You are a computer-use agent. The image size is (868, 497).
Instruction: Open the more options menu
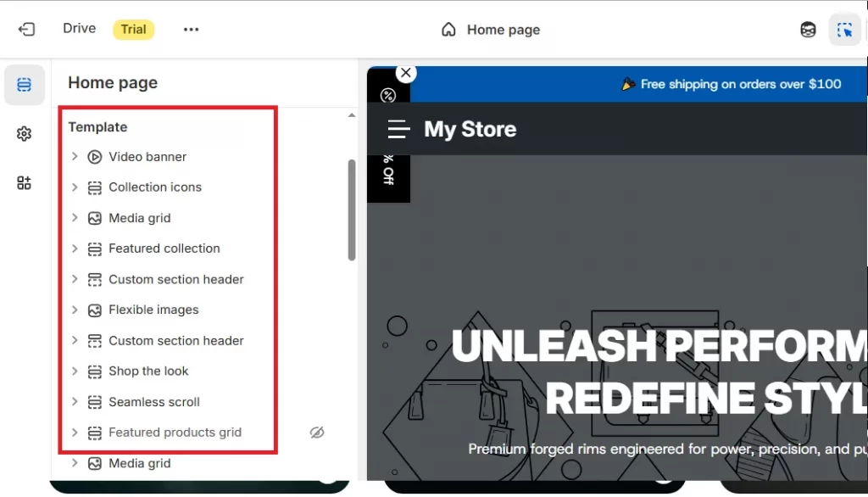pos(191,29)
